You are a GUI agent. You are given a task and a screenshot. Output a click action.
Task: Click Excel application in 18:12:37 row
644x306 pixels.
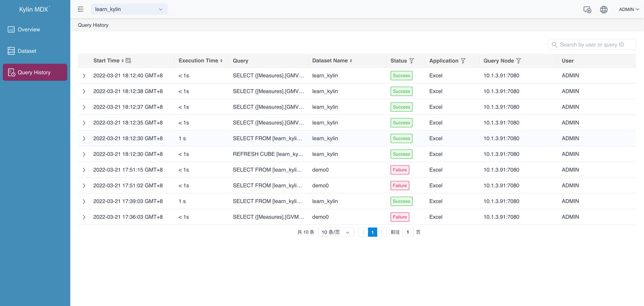[436, 107]
